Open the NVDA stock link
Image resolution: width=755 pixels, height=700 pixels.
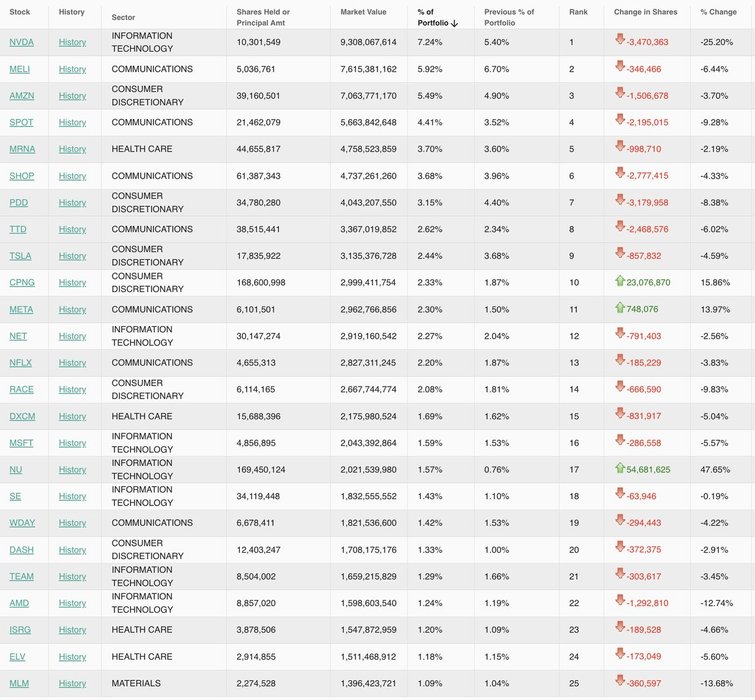coord(21,42)
